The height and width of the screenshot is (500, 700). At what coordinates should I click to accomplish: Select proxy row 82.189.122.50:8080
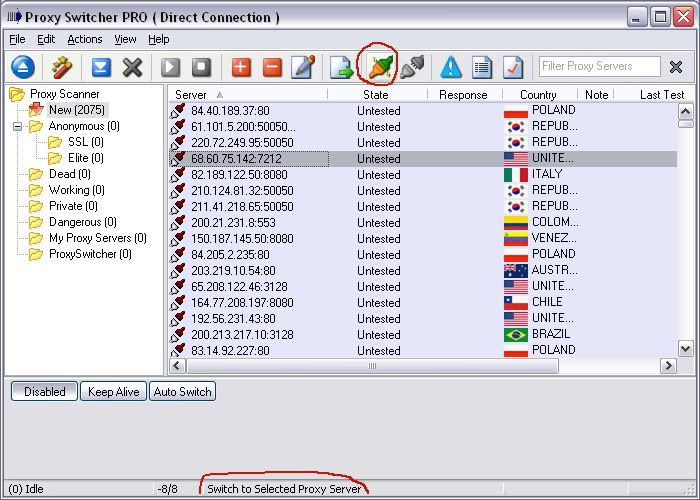coord(423,175)
